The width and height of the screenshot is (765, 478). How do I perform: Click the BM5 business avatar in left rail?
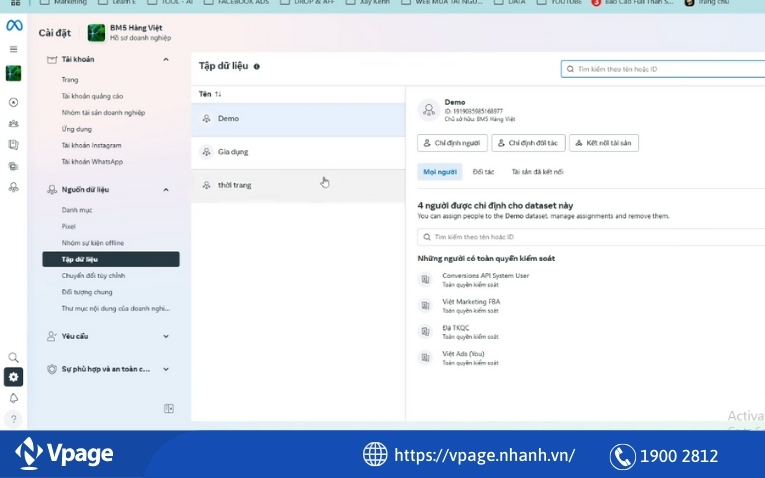pos(14,73)
